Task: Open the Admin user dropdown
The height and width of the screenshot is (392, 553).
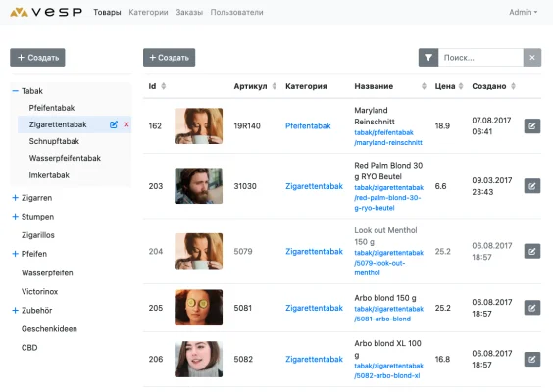Action: tap(523, 12)
